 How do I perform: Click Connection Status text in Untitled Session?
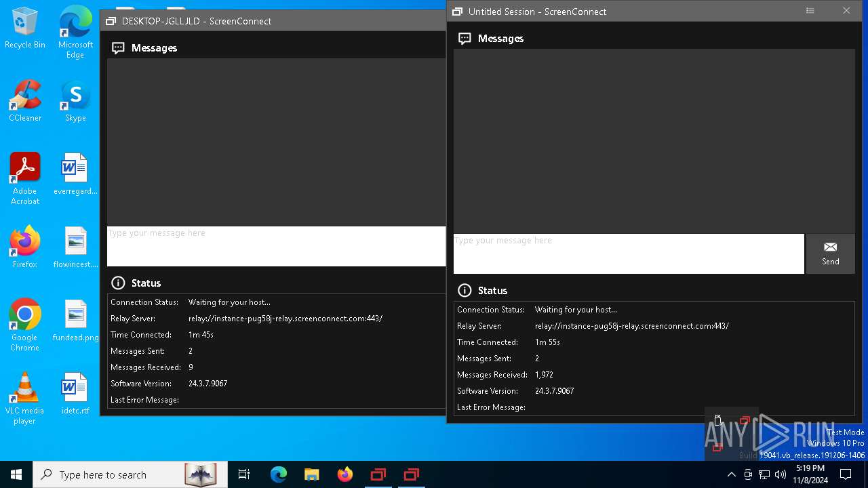[576, 310]
